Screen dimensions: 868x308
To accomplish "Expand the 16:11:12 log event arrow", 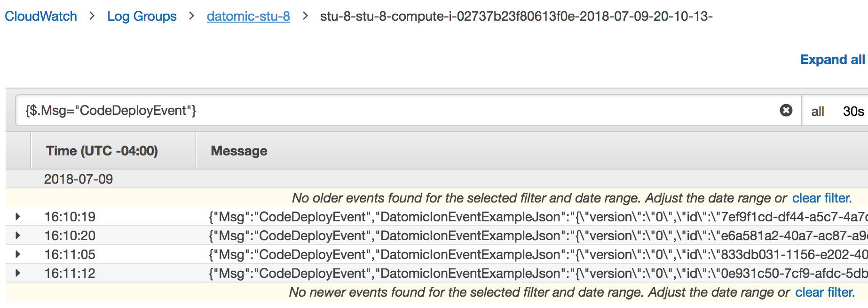I will tap(18, 273).
